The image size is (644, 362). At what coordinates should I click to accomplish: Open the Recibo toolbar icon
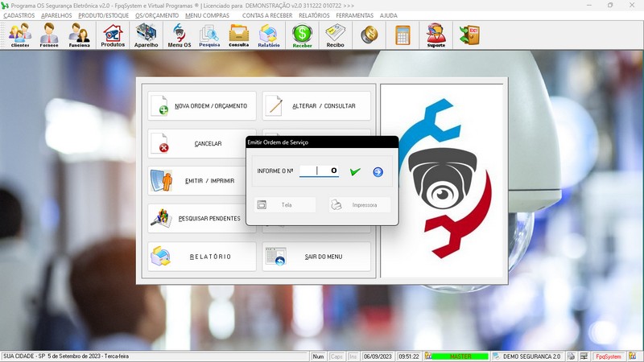pyautogui.click(x=335, y=35)
